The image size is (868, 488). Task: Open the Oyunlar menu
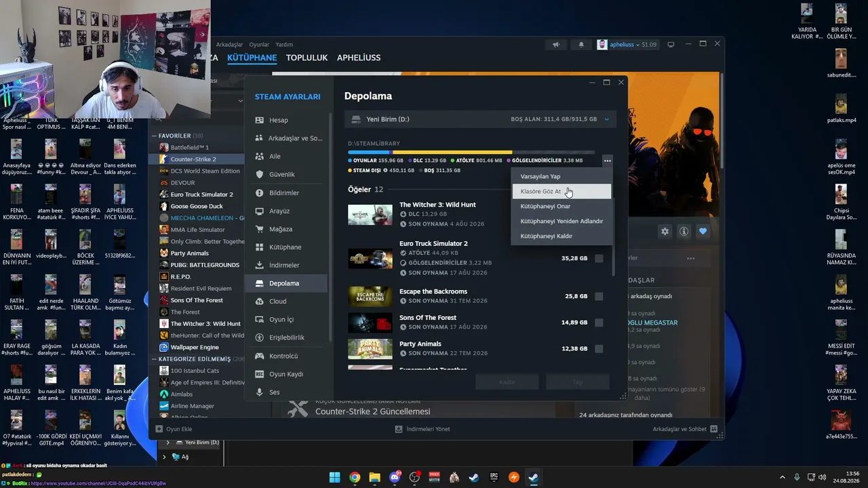[x=259, y=45]
